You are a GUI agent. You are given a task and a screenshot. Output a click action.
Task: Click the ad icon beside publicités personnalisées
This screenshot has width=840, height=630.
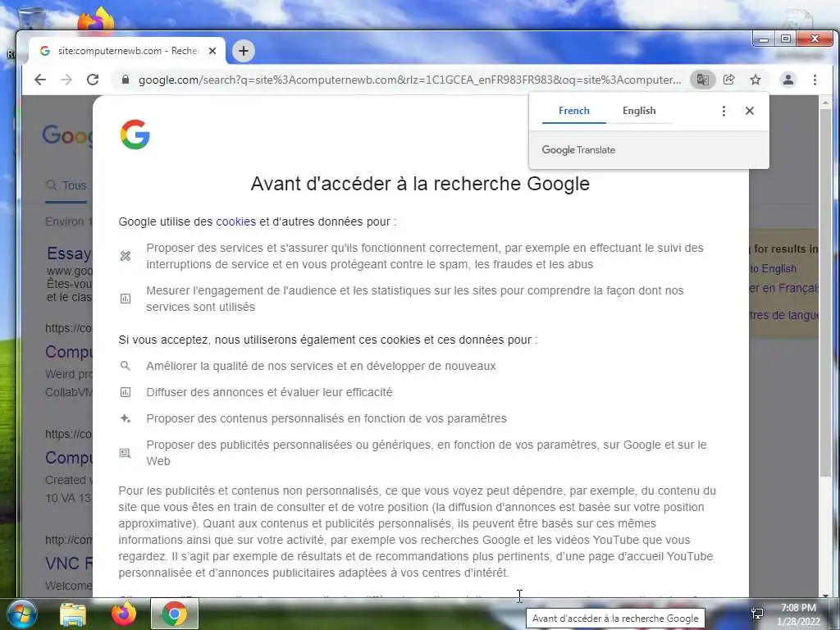pos(126,453)
